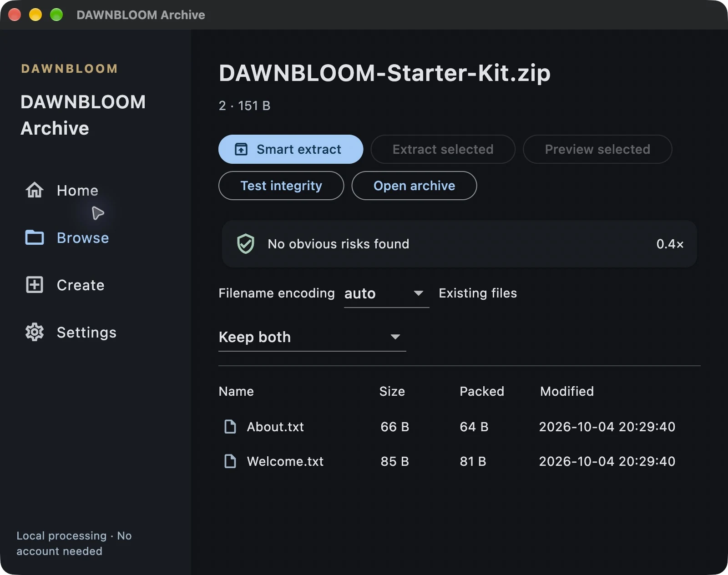Screen dimensions: 728x575
Task: Click the Welcome.txt file icon
Action: 231,461
